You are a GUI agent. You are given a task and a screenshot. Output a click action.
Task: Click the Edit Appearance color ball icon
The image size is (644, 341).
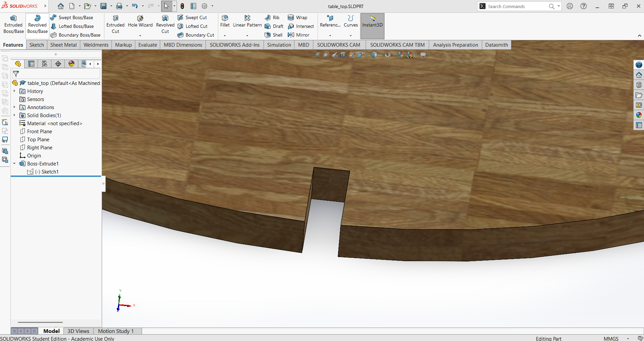click(401, 55)
